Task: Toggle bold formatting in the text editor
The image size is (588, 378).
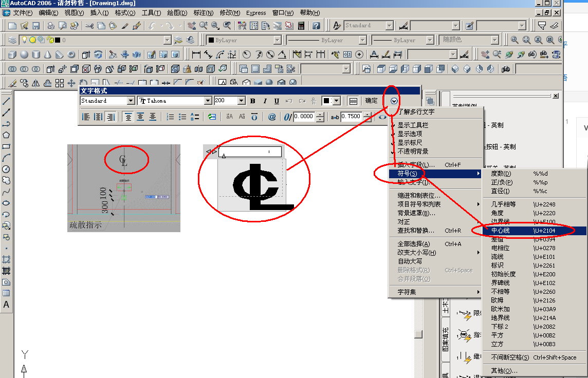Action: (x=252, y=101)
